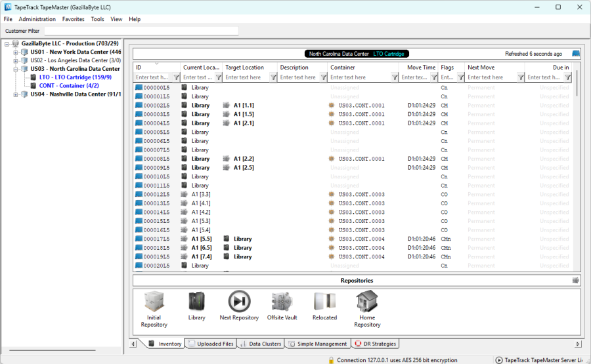Switch to the Uploaded Files tab
Screen dimensions: 591x364
211,344
